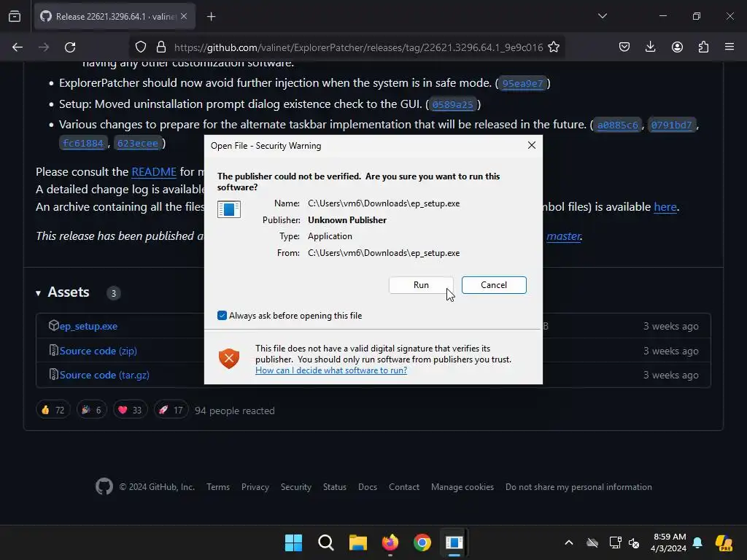This screenshot has height=560, width=747.
Task: Open Firefox hamburger application menu
Action: [729, 47]
